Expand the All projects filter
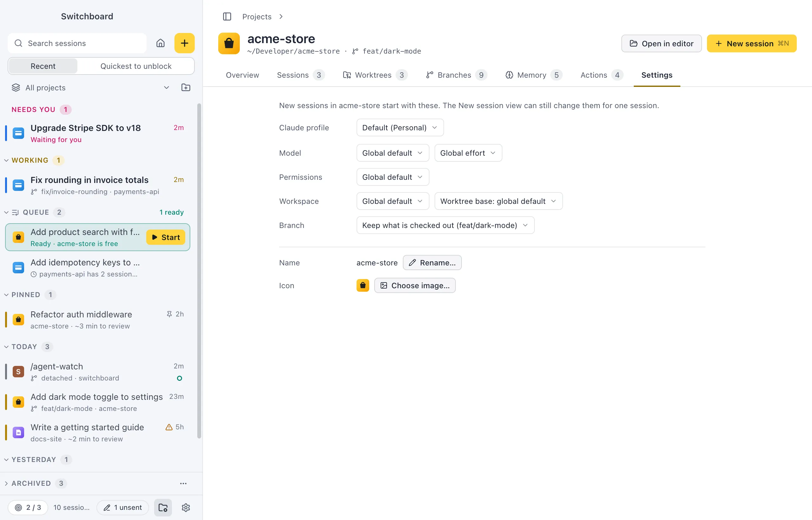The image size is (812, 520). [x=90, y=88]
